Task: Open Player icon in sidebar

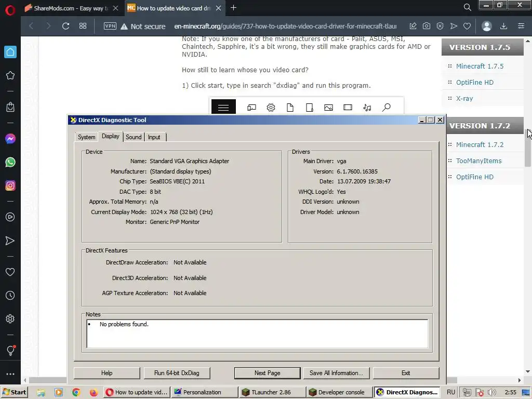Action: pyautogui.click(x=10, y=217)
